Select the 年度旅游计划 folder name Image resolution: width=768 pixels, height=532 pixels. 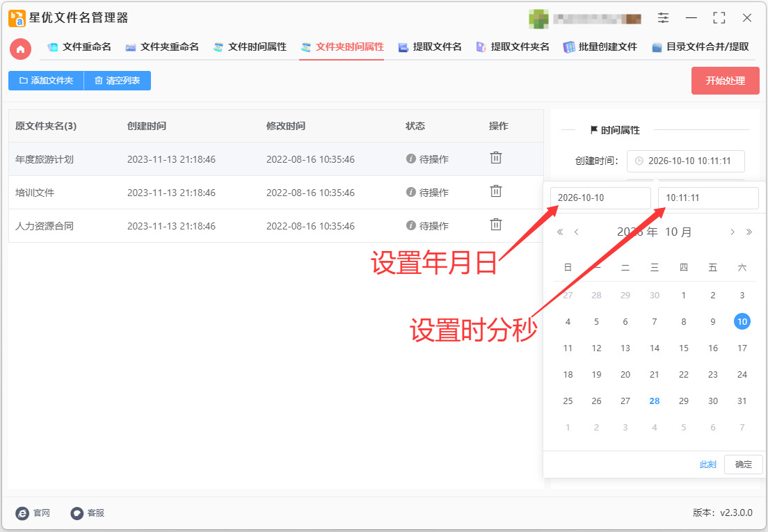click(x=45, y=159)
